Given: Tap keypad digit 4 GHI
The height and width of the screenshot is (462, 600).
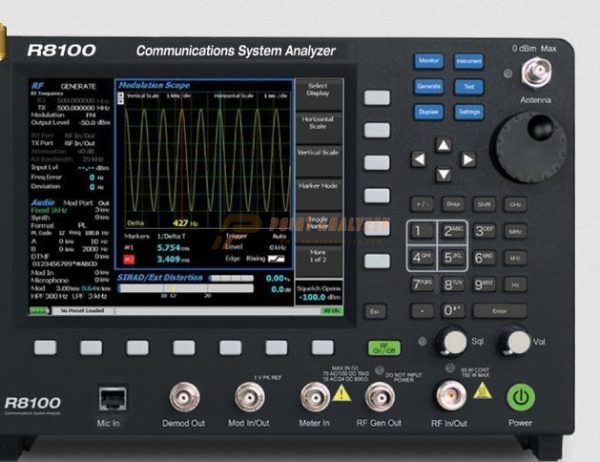Looking at the screenshot, I should tap(422, 258).
